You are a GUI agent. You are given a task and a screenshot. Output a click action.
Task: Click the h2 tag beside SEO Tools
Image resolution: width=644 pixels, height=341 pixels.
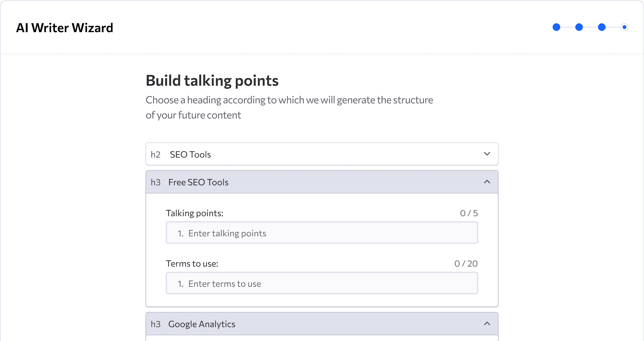(156, 154)
